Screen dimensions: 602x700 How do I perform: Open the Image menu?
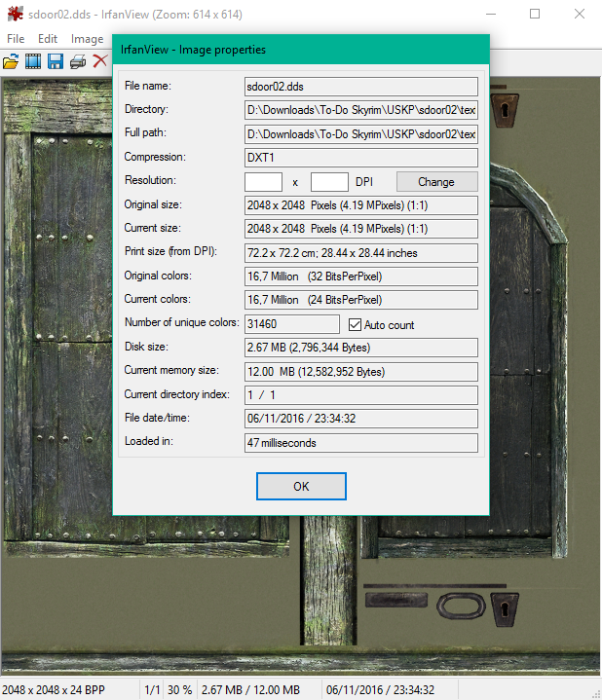87,39
